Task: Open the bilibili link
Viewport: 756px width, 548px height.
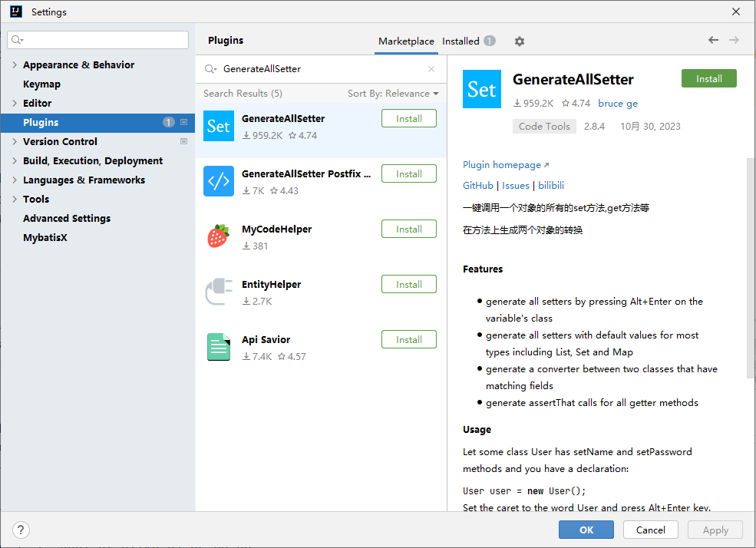Action: [551, 186]
